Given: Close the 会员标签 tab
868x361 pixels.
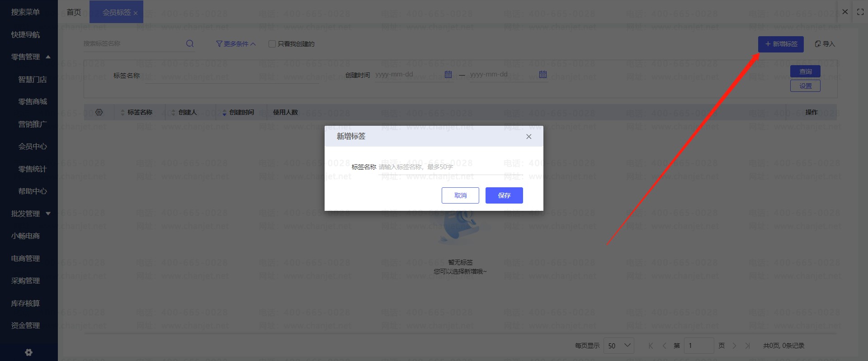Looking at the screenshot, I should (136, 13).
